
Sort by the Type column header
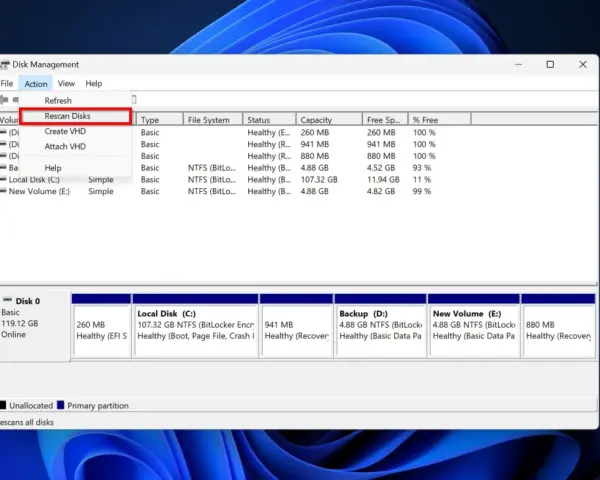[x=160, y=120]
